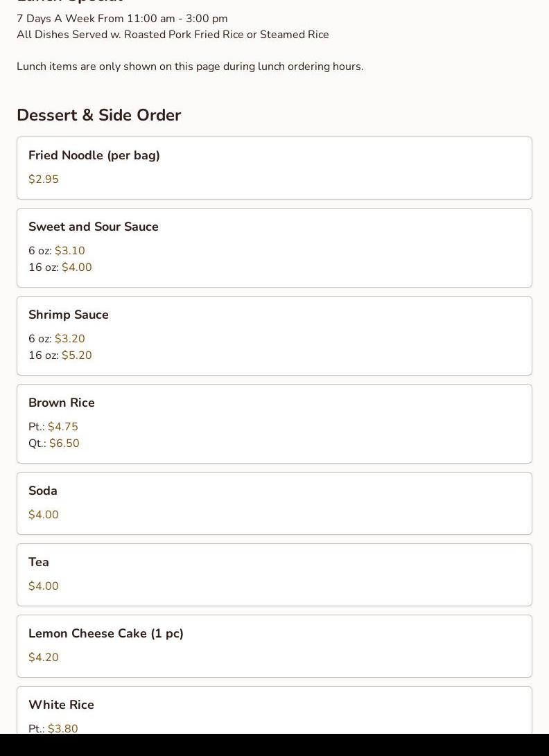Viewport: 549px width, 756px height.
Task: Click the Dessert & Side Order heading
Action: coord(98,115)
